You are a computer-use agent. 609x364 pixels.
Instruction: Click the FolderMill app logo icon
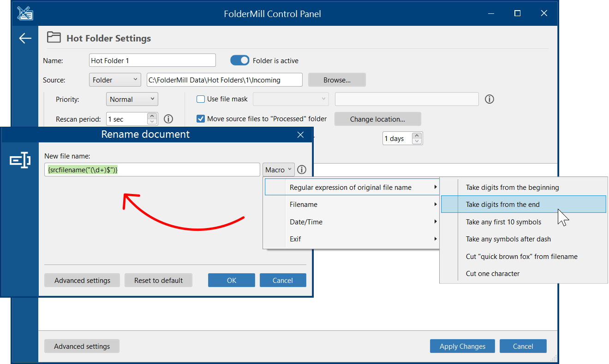[25, 13]
